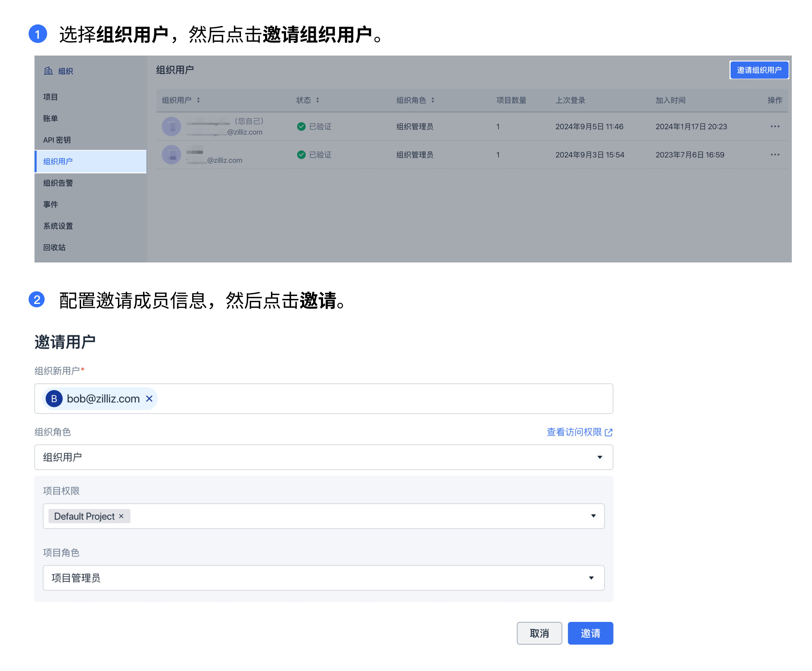The image size is (812, 671).
Task: Click 2024年1月17日 20:23 join time cell
Action: coord(691,126)
